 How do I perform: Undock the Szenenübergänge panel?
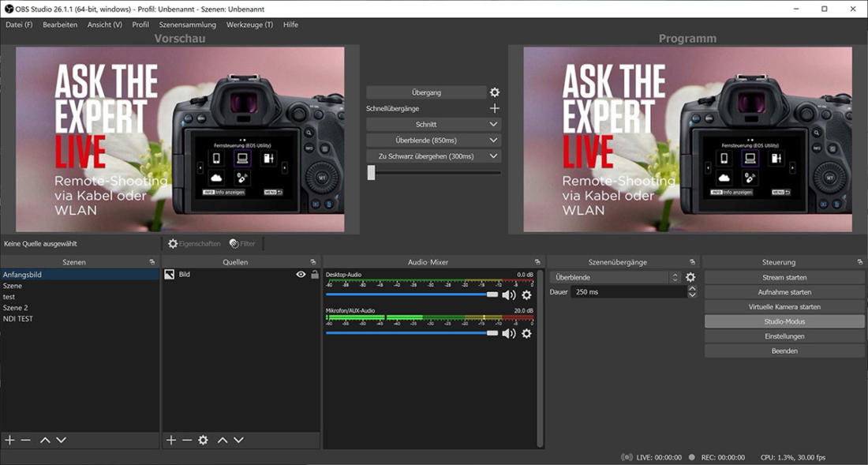pyautogui.click(x=692, y=262)
